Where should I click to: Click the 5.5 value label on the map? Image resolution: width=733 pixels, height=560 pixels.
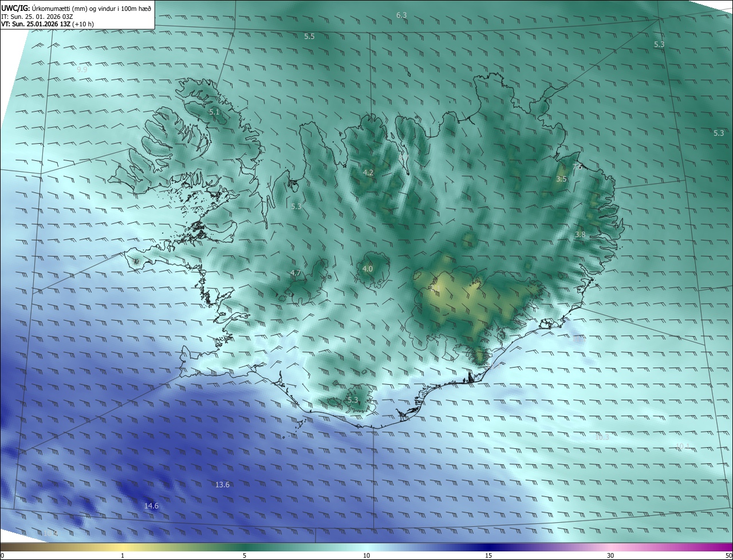[x=309, y=36]
